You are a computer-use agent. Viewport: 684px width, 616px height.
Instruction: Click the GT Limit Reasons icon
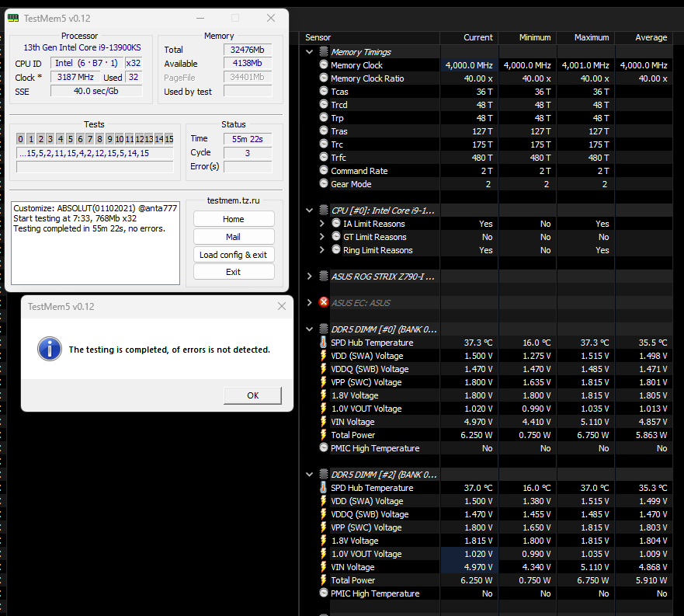click(x=335, y=236)
